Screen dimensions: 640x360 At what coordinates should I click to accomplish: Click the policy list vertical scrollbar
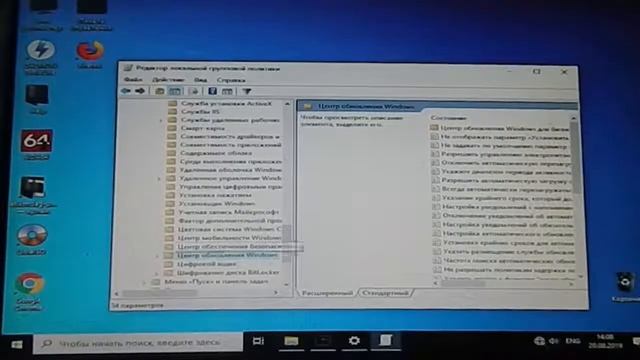click(x=576, y=157)
